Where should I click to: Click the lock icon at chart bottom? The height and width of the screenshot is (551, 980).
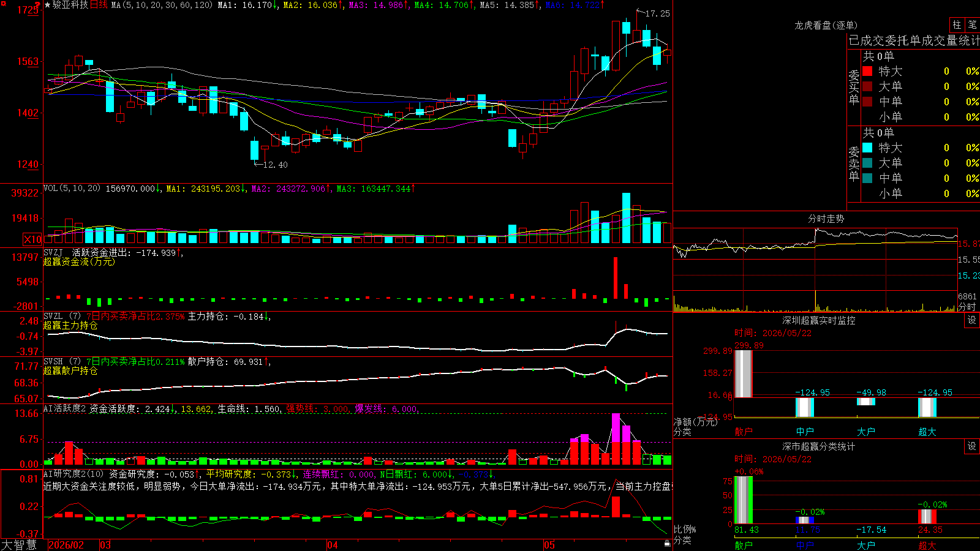(667, 543)
